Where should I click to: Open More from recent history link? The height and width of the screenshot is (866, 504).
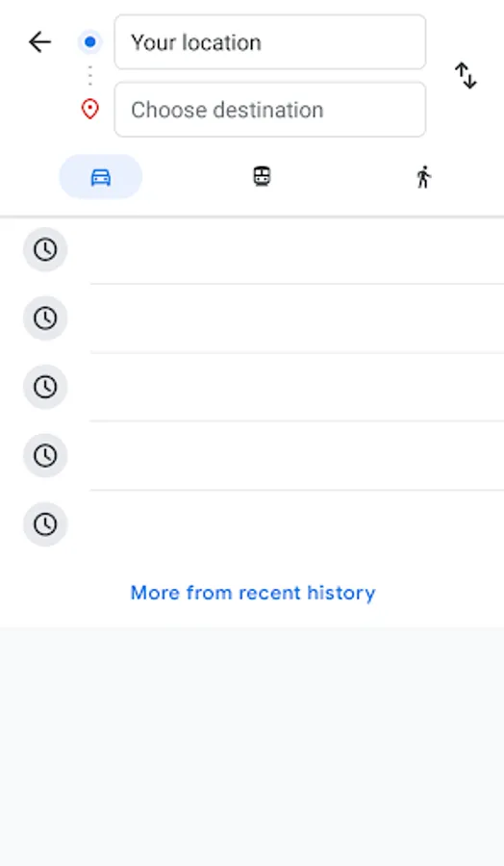click(253, 593)
